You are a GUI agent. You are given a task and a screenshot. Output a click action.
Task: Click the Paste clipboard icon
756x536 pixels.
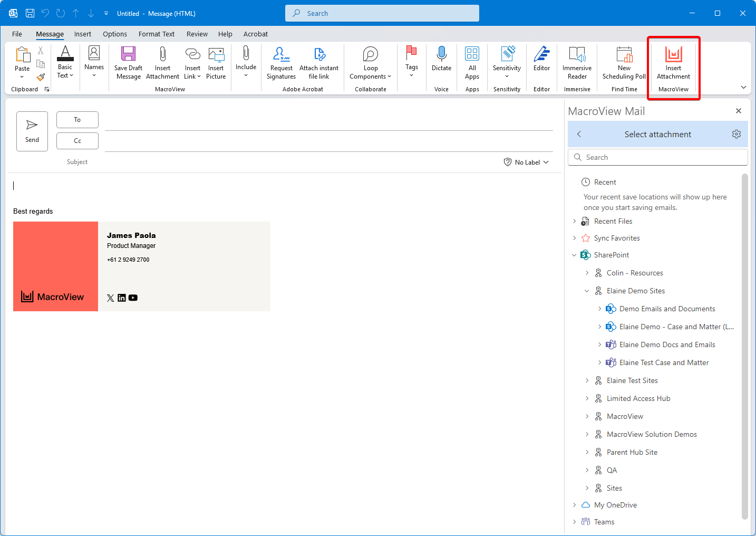tap(22, 54)
